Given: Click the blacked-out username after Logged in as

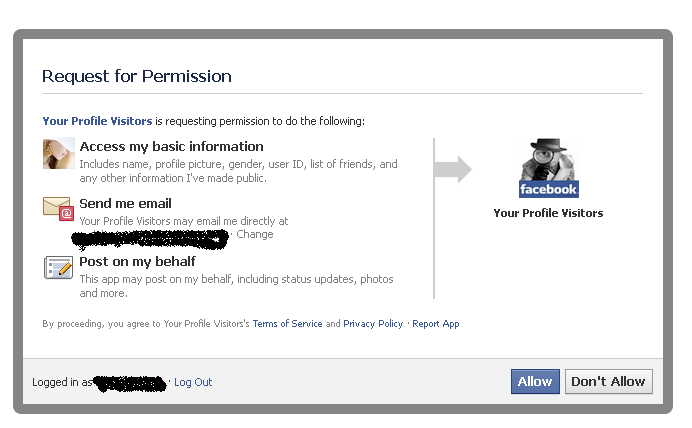Looking at the screenshot, I should coord(129,383).
